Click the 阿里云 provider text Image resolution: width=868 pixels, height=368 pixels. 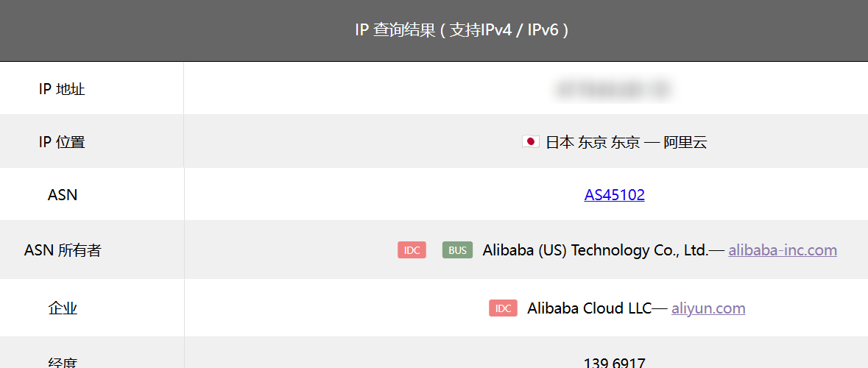[x=685, y=142]
